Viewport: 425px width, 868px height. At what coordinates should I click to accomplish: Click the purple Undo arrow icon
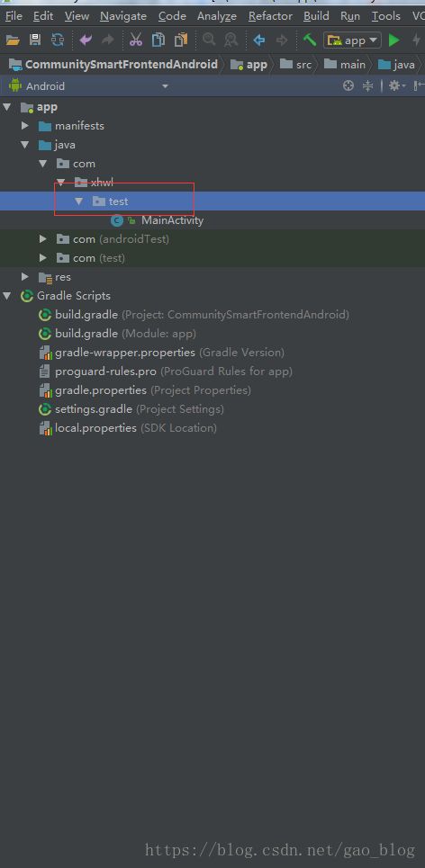86,40
